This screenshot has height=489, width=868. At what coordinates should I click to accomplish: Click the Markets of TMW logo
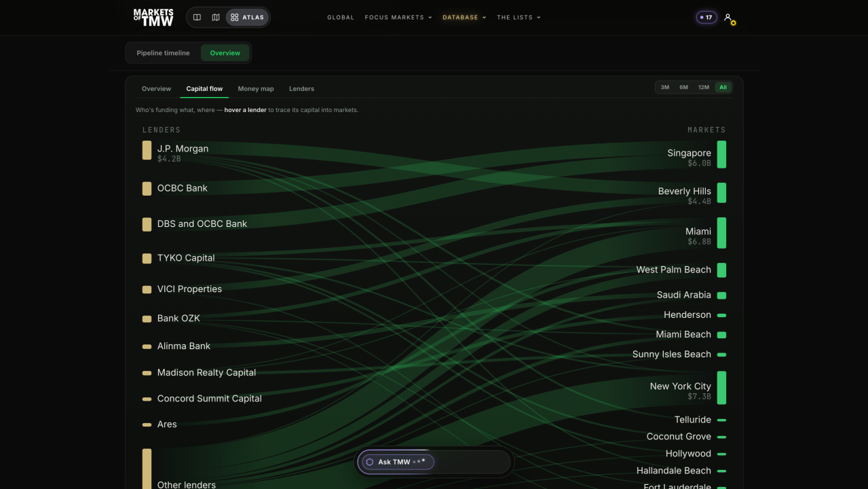pyautogui.click(x=153, y=18)
